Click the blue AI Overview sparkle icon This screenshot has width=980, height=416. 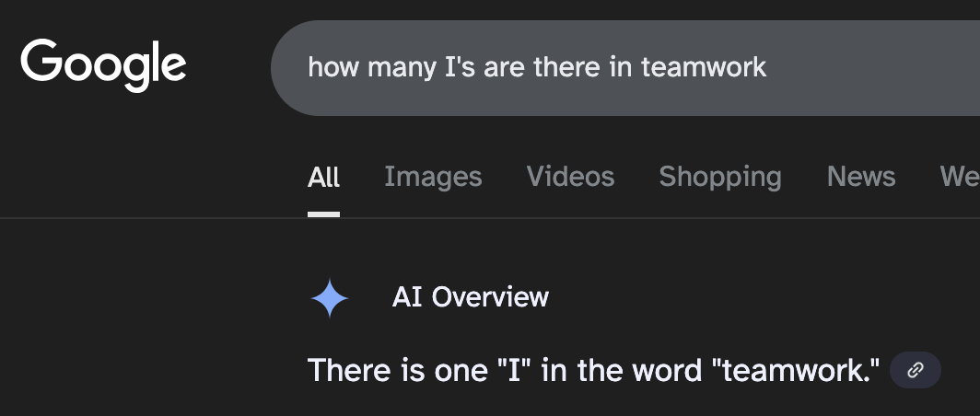(330, 298)
